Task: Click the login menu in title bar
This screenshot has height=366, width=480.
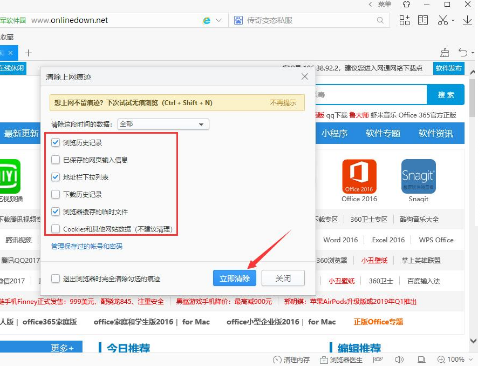Action: tap(384, 4)
